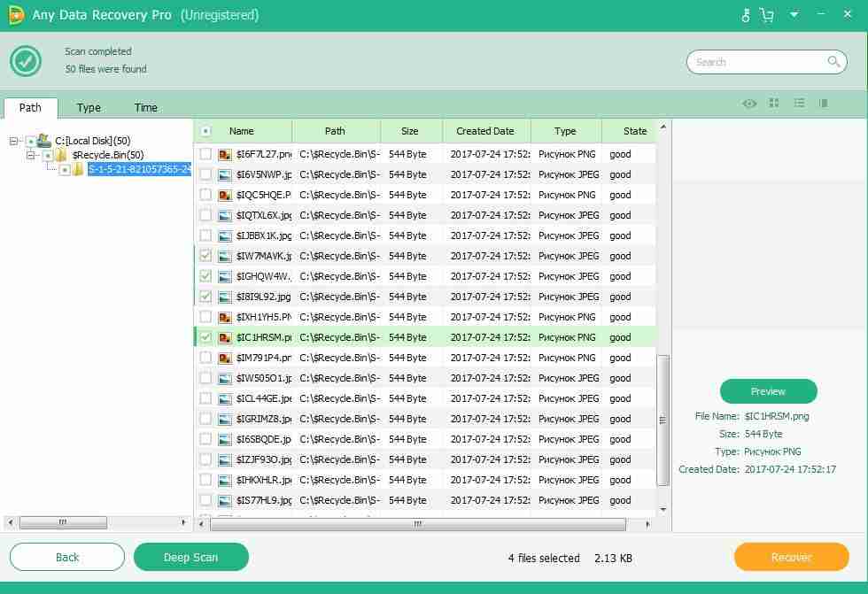Click the orange Recover button
868x594 pixels.
[791, 557]
